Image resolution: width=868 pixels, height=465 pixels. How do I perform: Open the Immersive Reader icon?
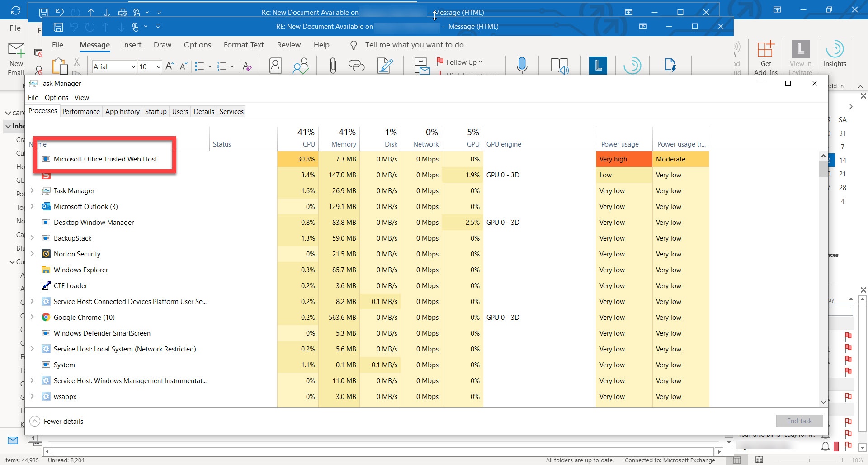click(560, 66)
